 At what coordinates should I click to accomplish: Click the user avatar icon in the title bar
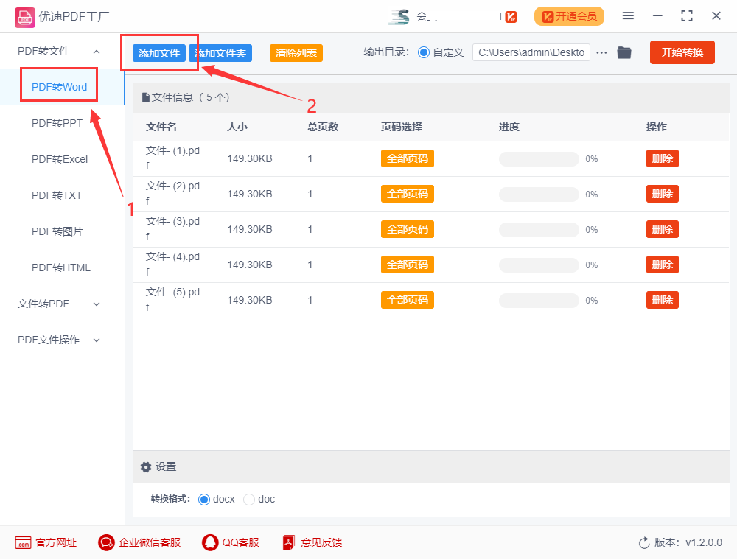click(x=399, y=16)
